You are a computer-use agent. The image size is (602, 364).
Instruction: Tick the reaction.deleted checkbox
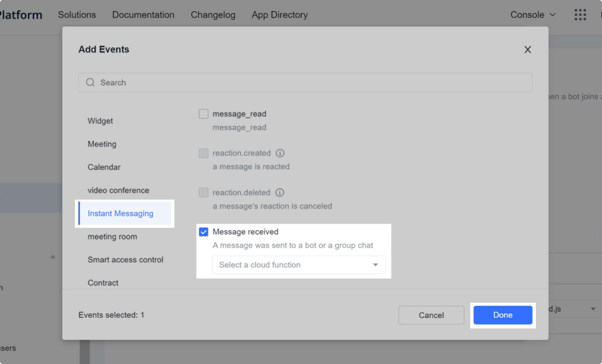point(203,193)
